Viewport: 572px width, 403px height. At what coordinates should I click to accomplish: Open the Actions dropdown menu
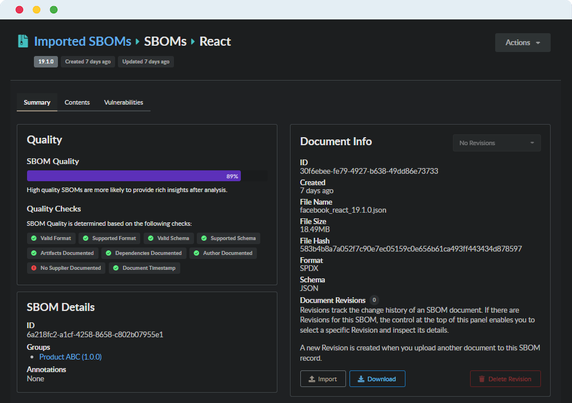click(x=522, y=43)
